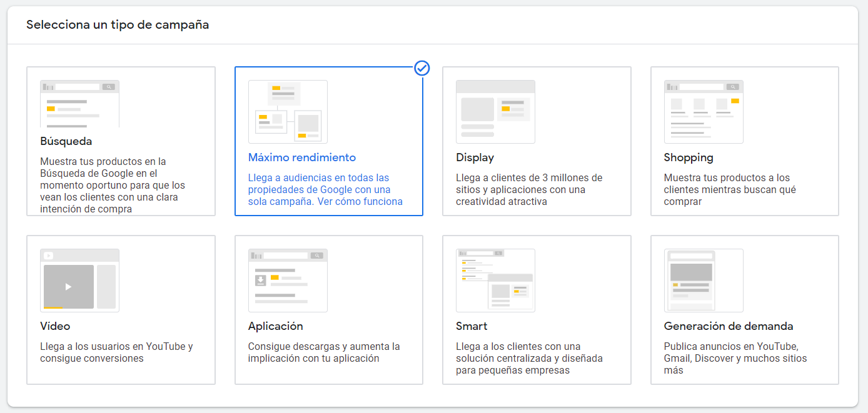Click the description mentioning Gmail, Discover
This screenshot has height=413, width=868.
click(x=735, y=358)
